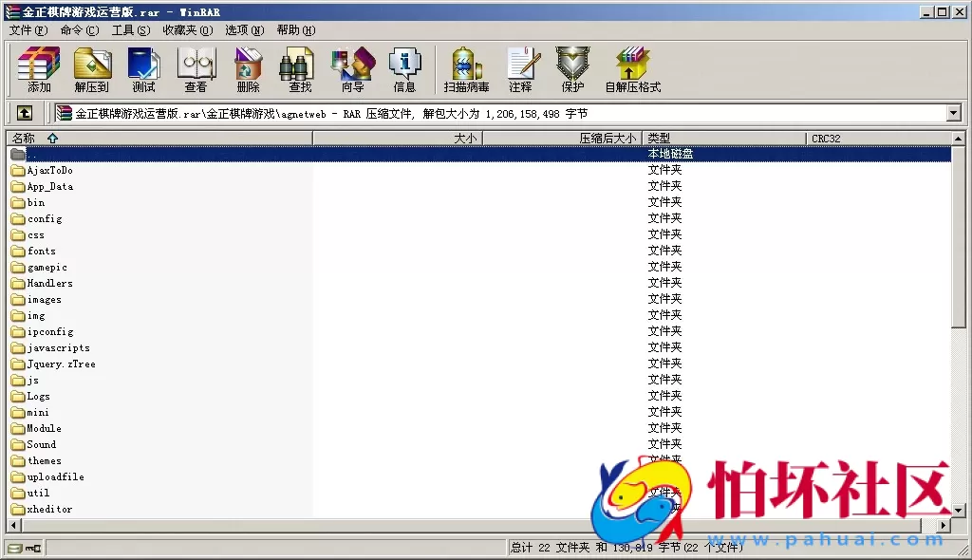This screenshot has height=560, width=972.
Task: Open the Favorites (收藏夹) menu
Action: tap(185, 29)
